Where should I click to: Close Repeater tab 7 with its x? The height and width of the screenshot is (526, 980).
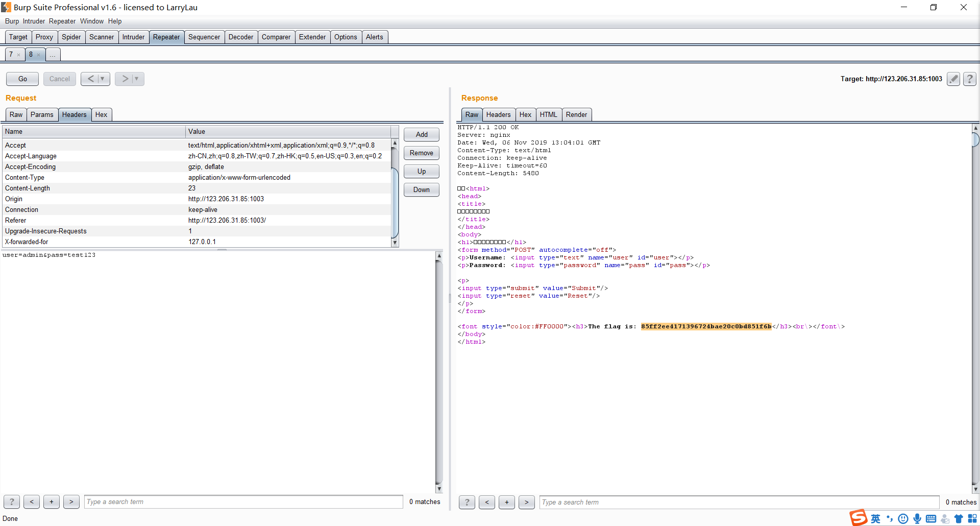tap(19, 55)
